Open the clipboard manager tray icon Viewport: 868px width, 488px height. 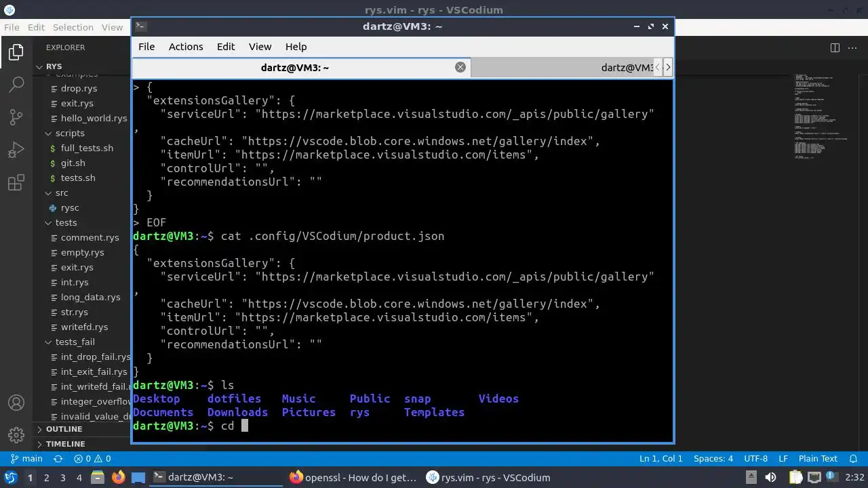(795, 478)
